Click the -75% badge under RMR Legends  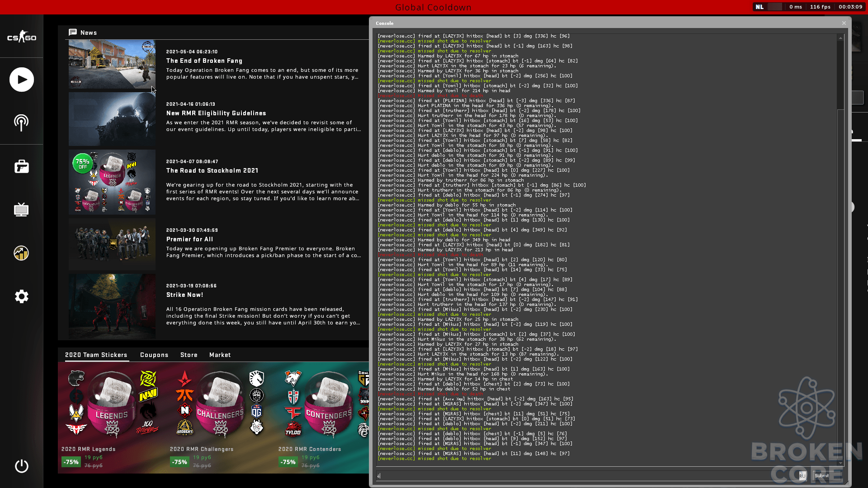(x=71, y=462)
